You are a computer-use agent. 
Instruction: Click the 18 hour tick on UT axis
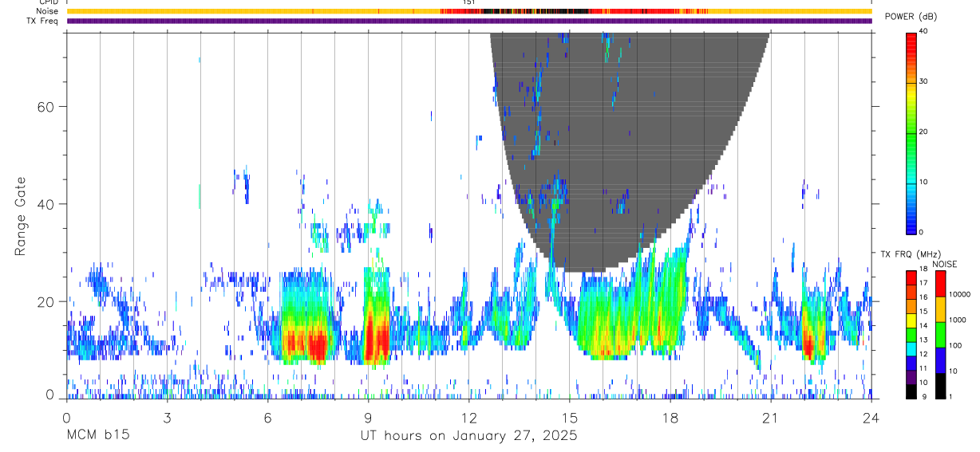[670, 416]
